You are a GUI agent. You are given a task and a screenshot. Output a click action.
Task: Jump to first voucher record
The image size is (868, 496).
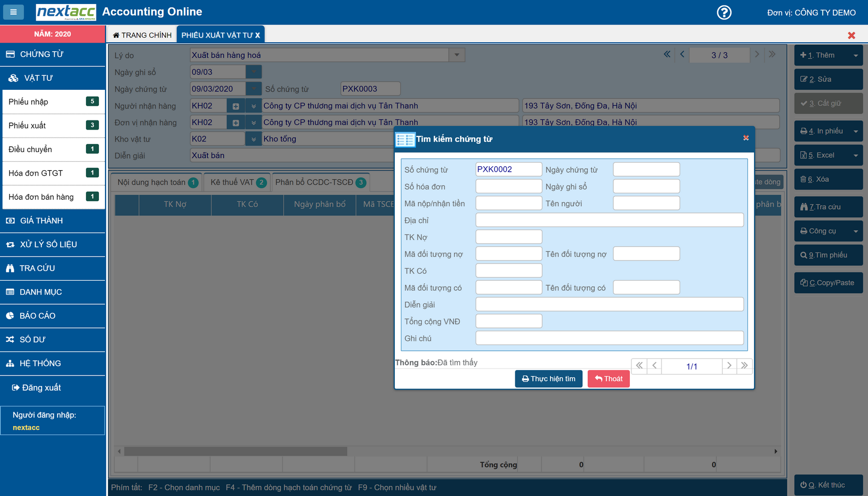tap(667, 54)
